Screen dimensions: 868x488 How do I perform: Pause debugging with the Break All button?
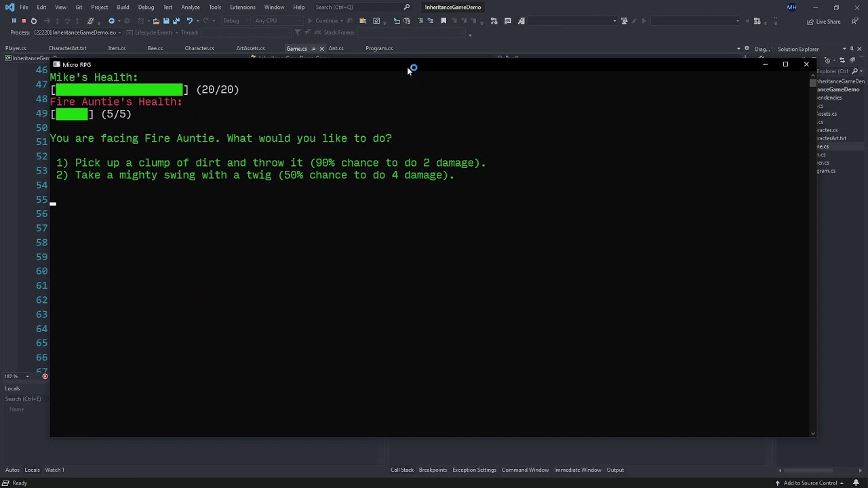14,21
